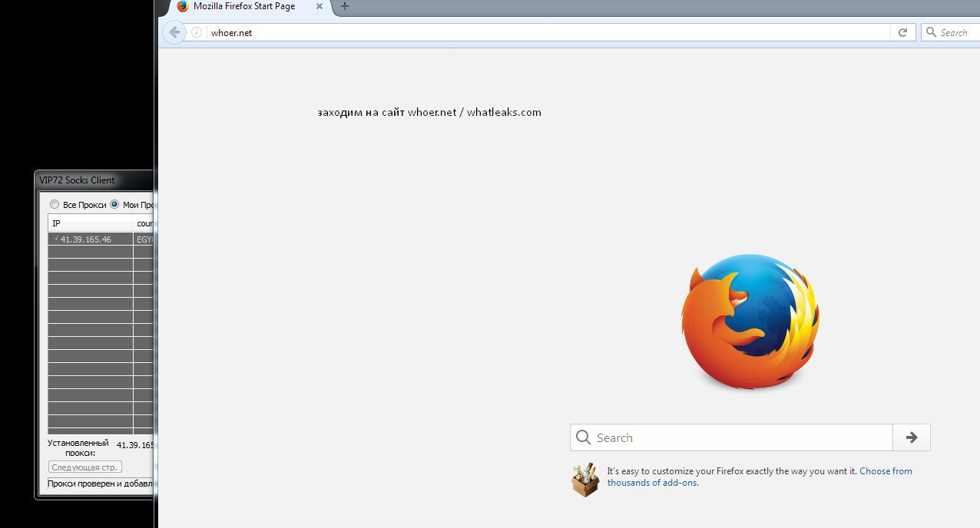Click the 'Следующая стр.' button
Screen dimensions: 980x528
pyautogui.click(x=85, y=467)
